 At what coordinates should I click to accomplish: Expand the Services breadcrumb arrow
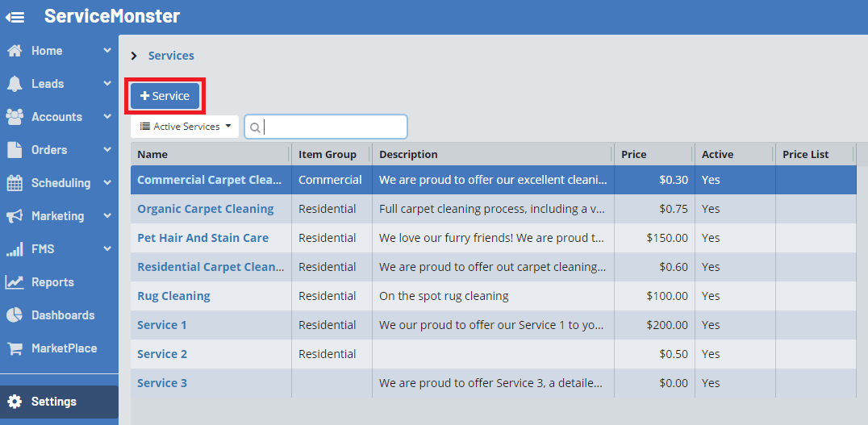134,56
